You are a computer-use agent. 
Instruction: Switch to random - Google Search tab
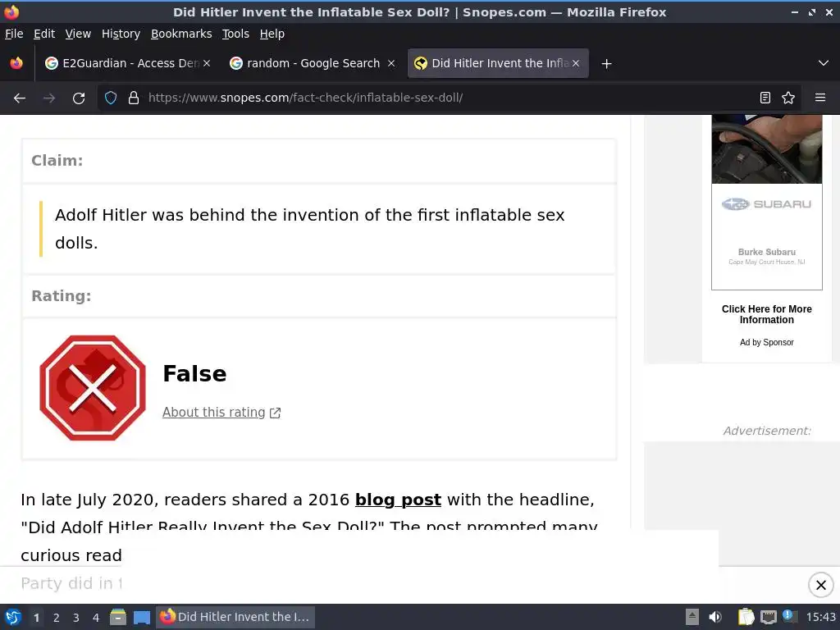[x=313, y=63]
